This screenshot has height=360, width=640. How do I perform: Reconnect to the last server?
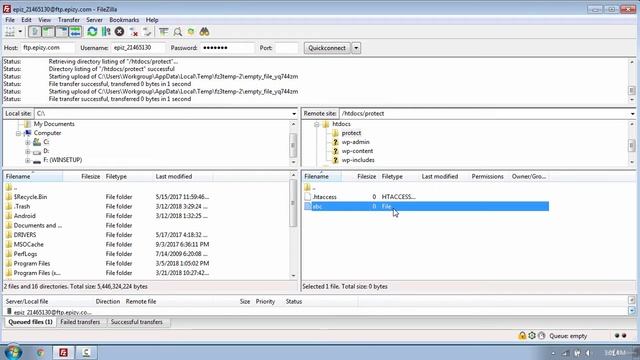tap(147, 32)
